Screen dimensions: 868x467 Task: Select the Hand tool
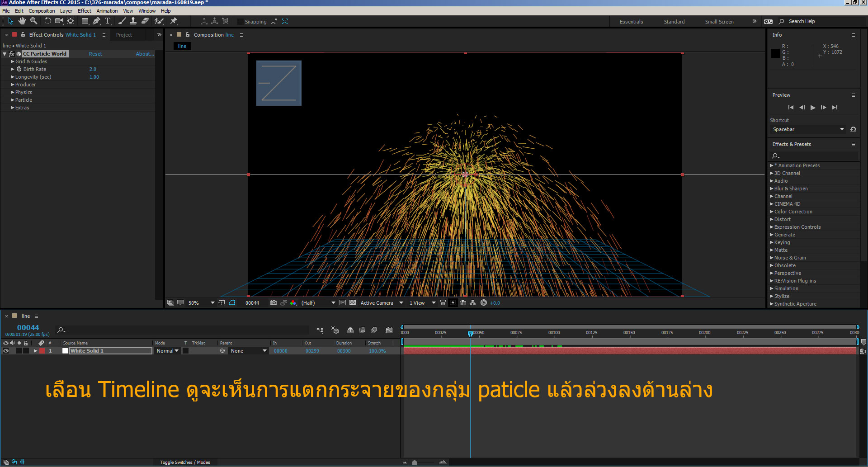22,21
